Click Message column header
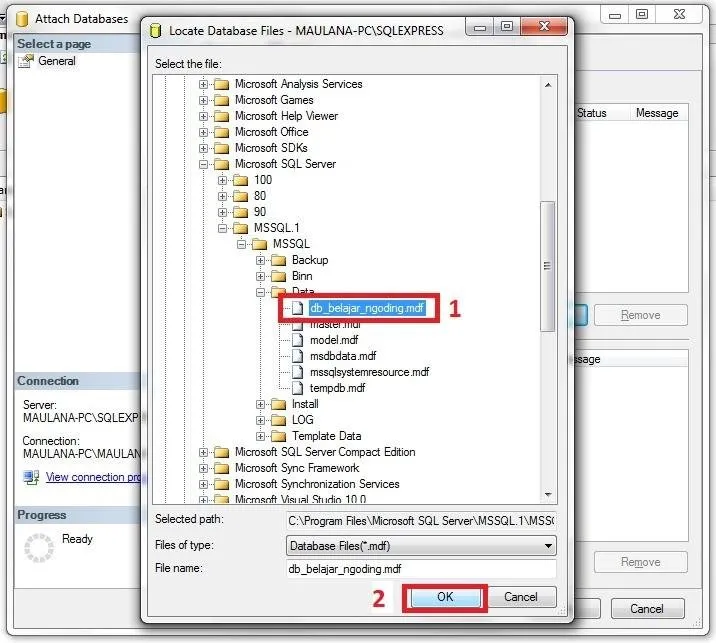Image resolution: width=716 pixels, height=643 pixels. coord(657,113)
